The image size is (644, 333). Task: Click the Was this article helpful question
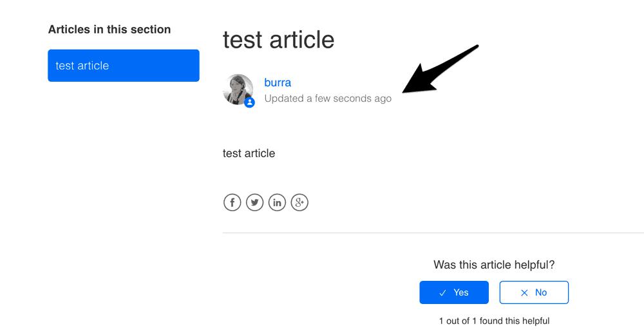pyautogui.click(x=494, y=265)
